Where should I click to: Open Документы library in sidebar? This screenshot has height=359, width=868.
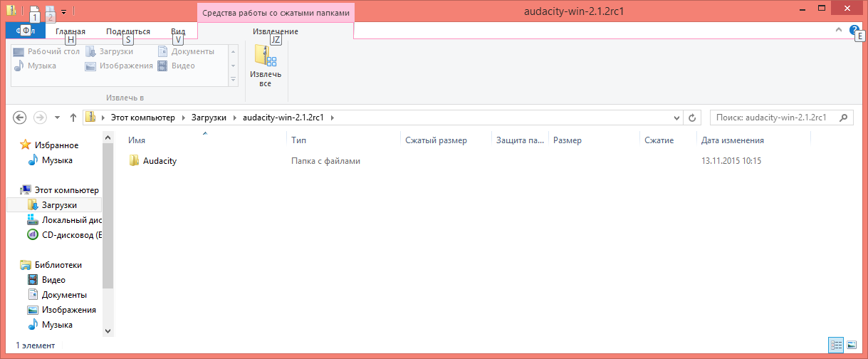(58, 295)
